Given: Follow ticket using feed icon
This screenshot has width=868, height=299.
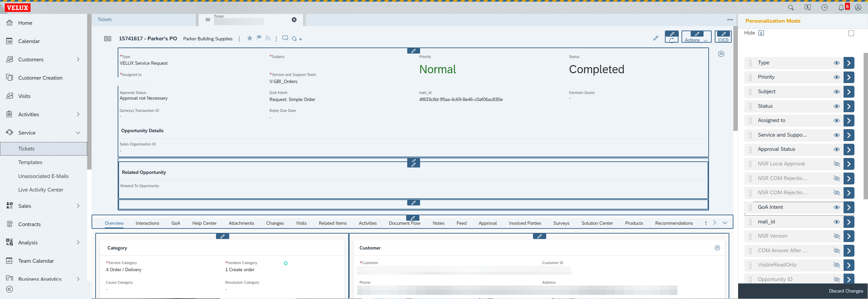Looking at the screenshot, I should tap(268, 38).
